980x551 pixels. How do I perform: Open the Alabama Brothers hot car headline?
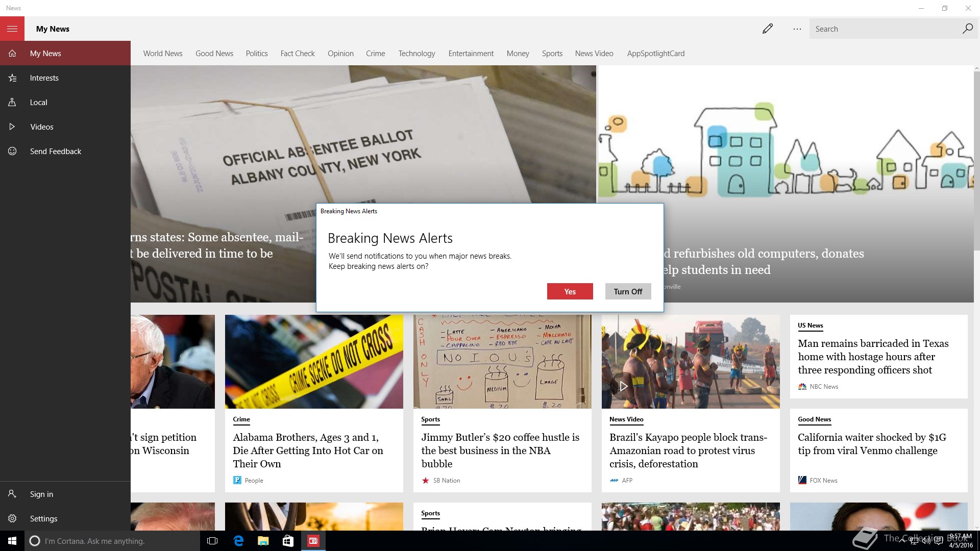coord(308,450)
